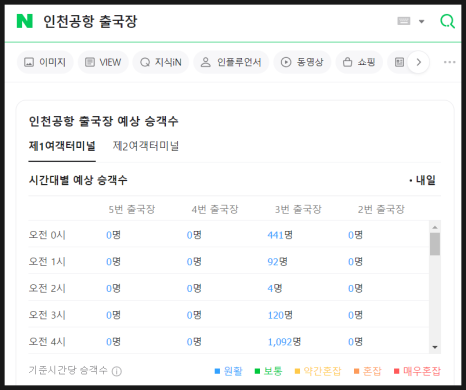The height and width of the screenshot is (390, 466).
Task: Click the green search magnifier icon
Action: [x=447, y=21]
